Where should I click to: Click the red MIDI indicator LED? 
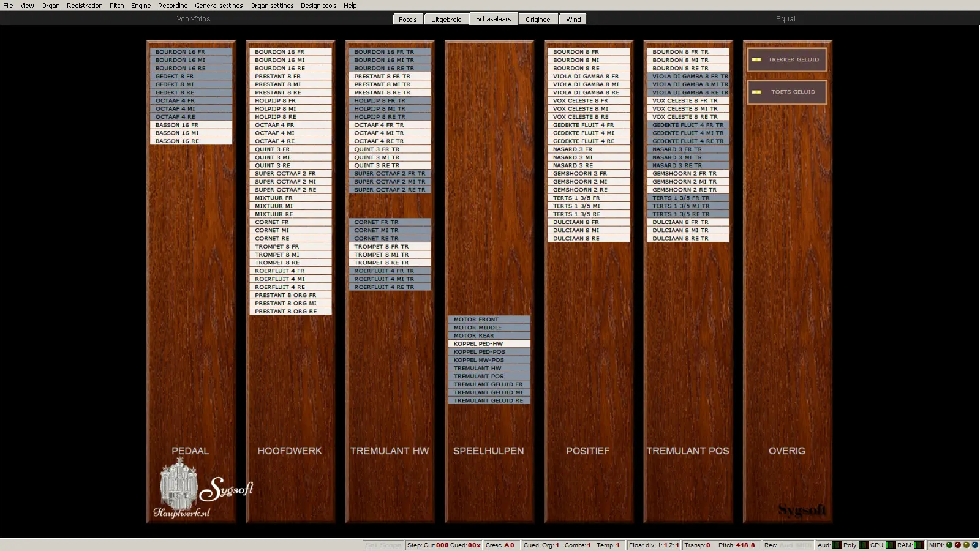tap(957, 545)
